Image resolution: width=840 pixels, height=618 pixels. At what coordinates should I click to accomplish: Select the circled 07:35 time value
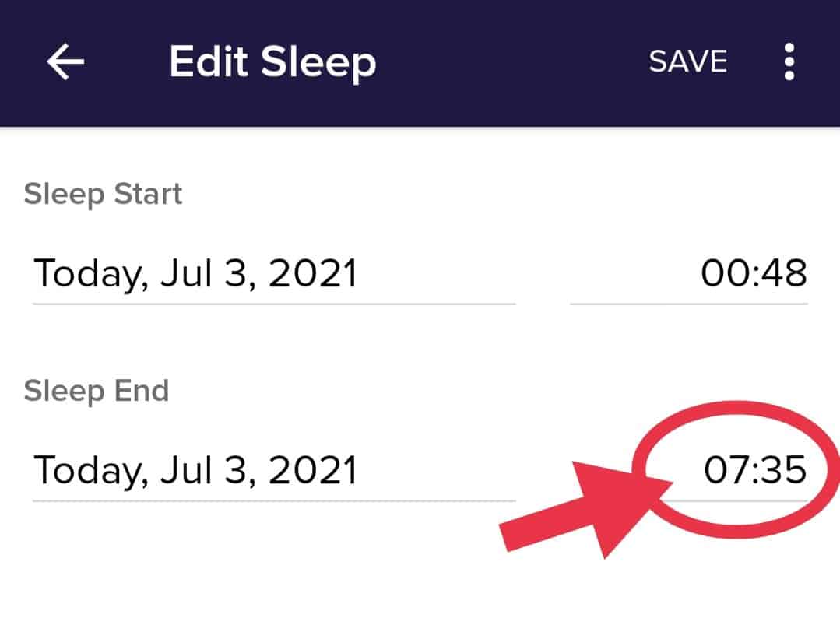(754, 470)
